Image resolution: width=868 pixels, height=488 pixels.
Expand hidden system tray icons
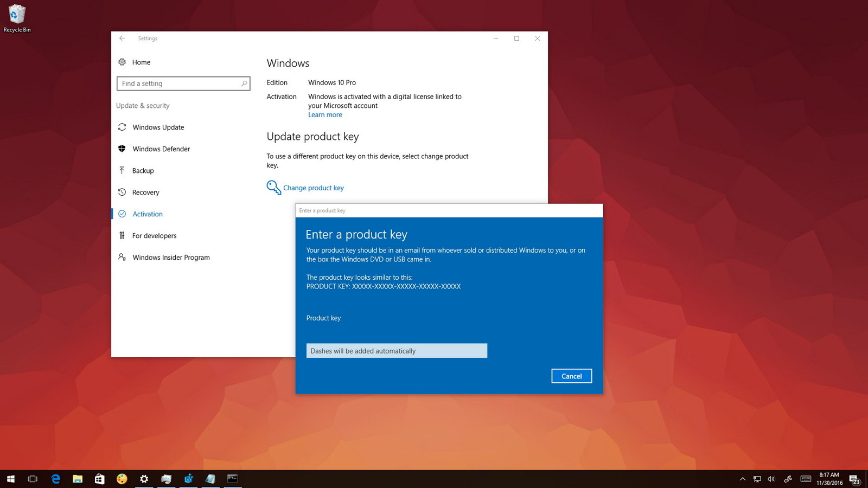click(x=742, y=479)
